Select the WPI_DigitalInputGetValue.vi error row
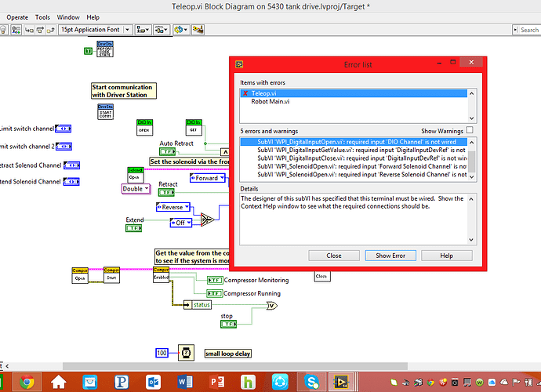Viewport: 541px width, 392px height. [x=354, y=150]
